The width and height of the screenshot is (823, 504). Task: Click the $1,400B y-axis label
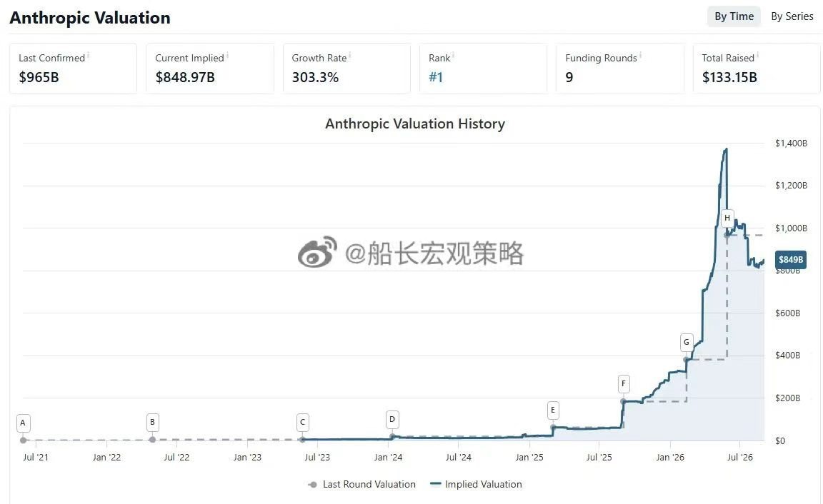pos(791,143)
